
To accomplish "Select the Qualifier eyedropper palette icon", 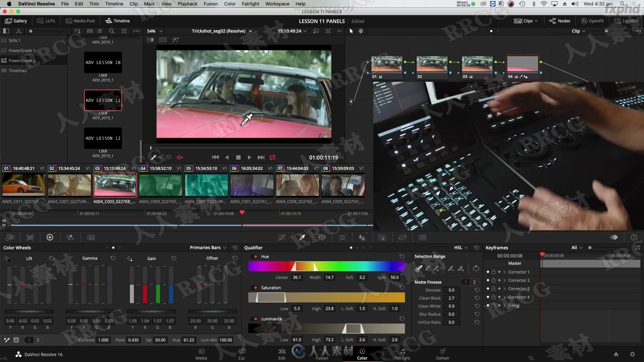I will tap(302, 237).
